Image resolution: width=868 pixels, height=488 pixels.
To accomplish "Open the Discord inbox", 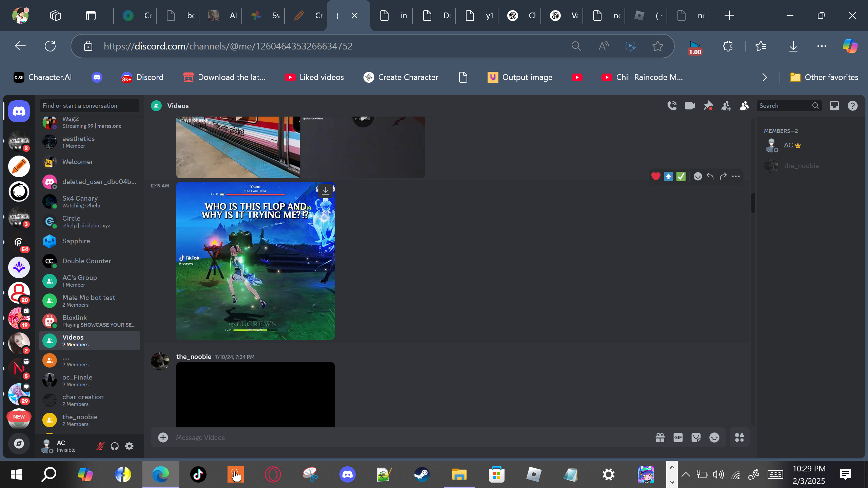I will [x=834, y=106].
